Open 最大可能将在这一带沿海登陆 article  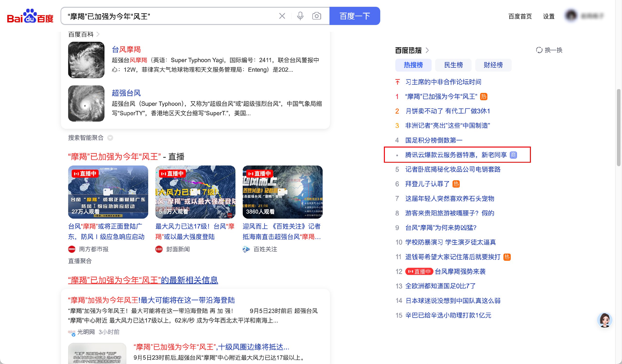click(x=151, y=300)
